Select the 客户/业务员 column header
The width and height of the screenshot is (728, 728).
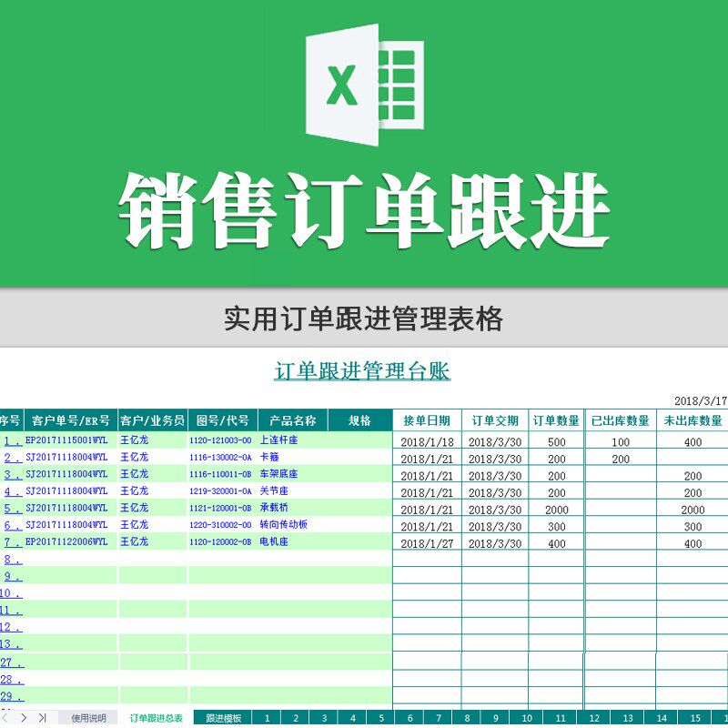tap(153, 420)
